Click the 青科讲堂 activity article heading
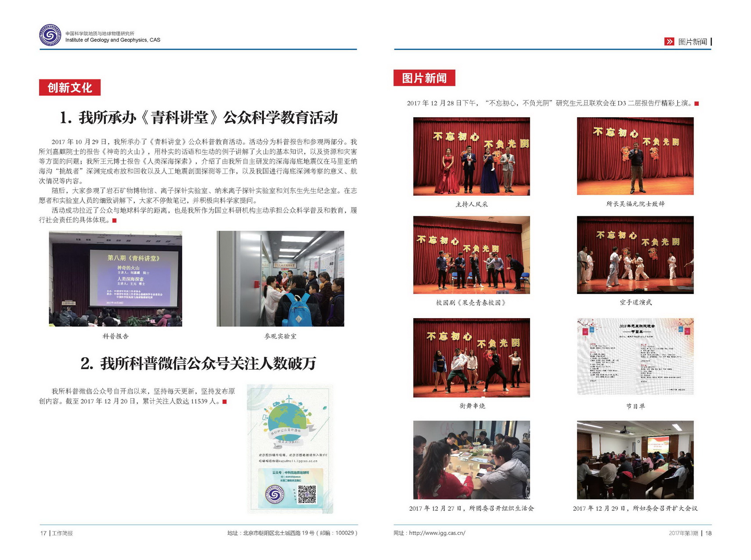This screenshot has width=751, height=560. click(199, 117)
